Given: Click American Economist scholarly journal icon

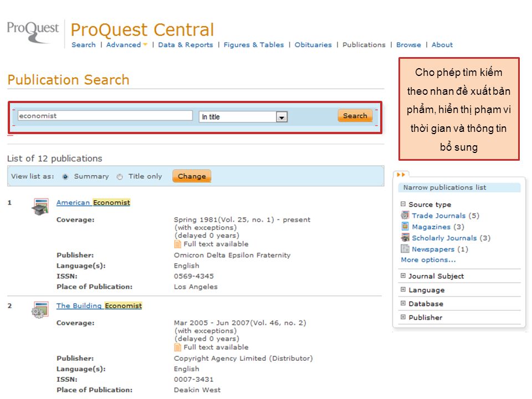Looking at the screenshot, I should tap(40, 207).
